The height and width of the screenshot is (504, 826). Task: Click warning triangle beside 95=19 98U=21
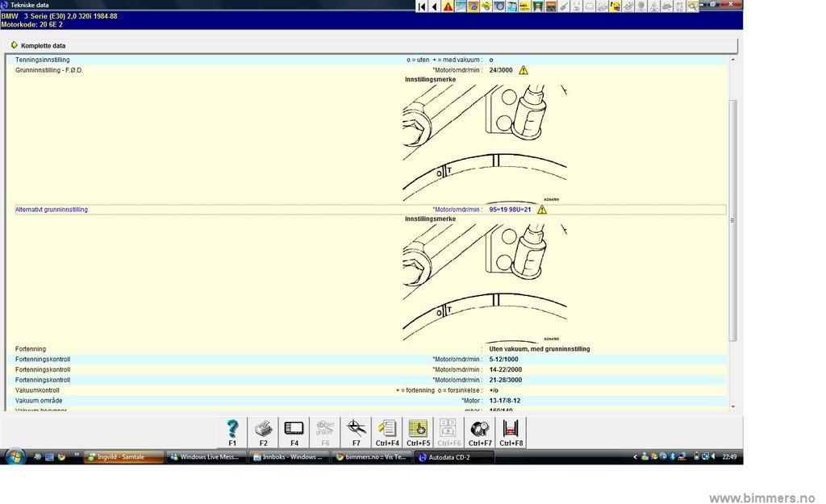pyautogui.click(x=541, y=210)
